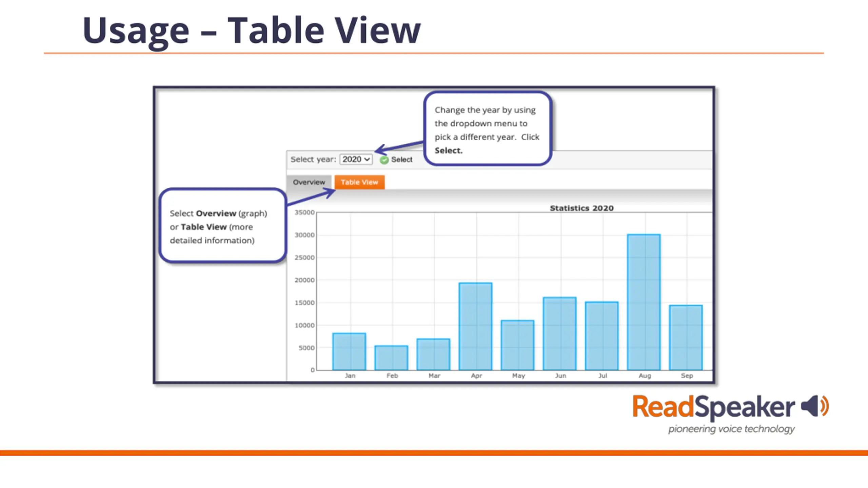Image resolution: width=868 pixels, height=488 pixels.
Task: Click the Aug bar in the chart
Action: (x=644, y=302)
